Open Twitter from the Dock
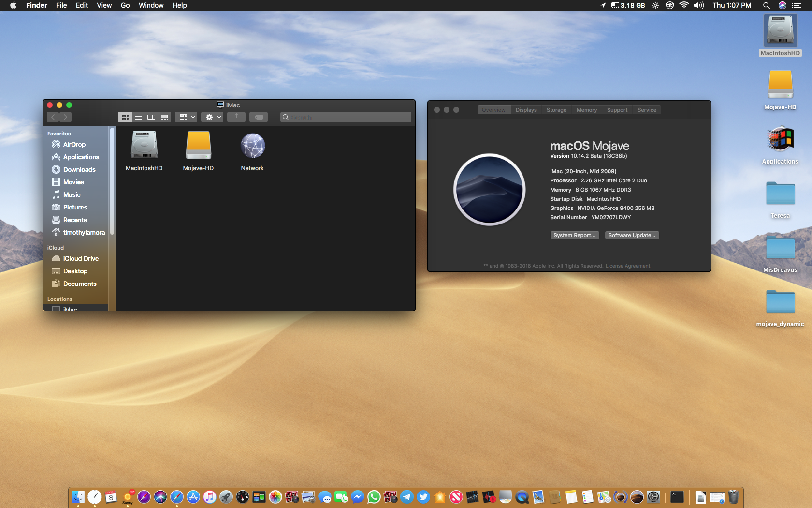The width and height of the screenshot is (812, 508). [x=423, y=497]
